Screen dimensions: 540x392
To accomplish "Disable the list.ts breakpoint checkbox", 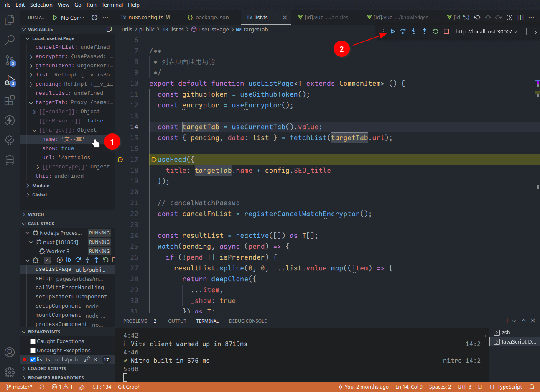I will coord(33,359).
